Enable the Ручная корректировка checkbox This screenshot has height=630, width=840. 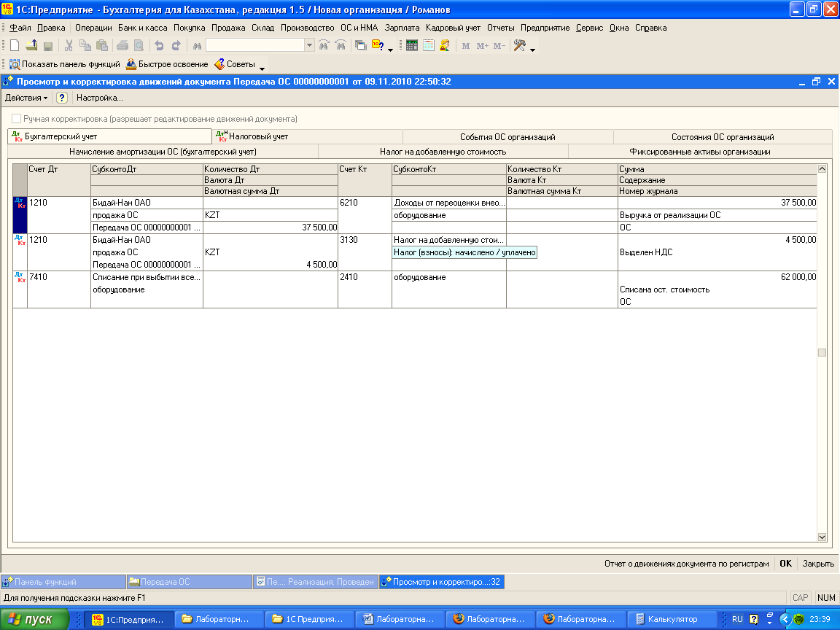pos(17,119)
